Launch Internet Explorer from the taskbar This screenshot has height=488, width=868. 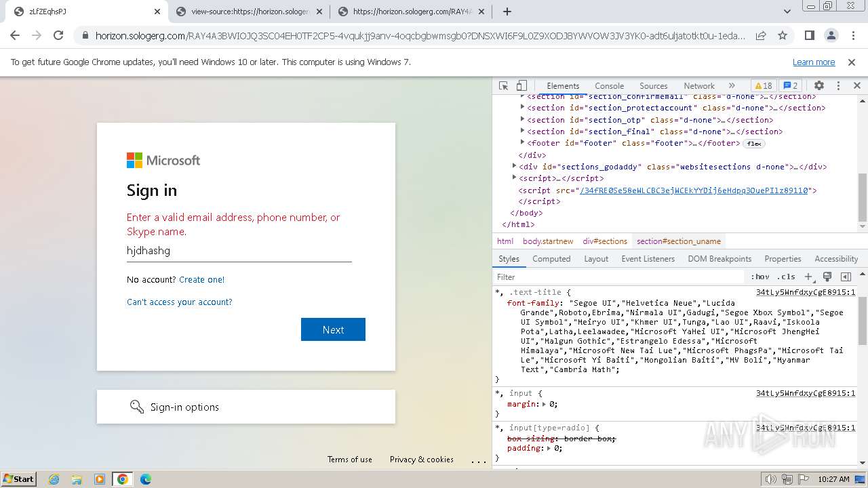(x=54, y=479)
